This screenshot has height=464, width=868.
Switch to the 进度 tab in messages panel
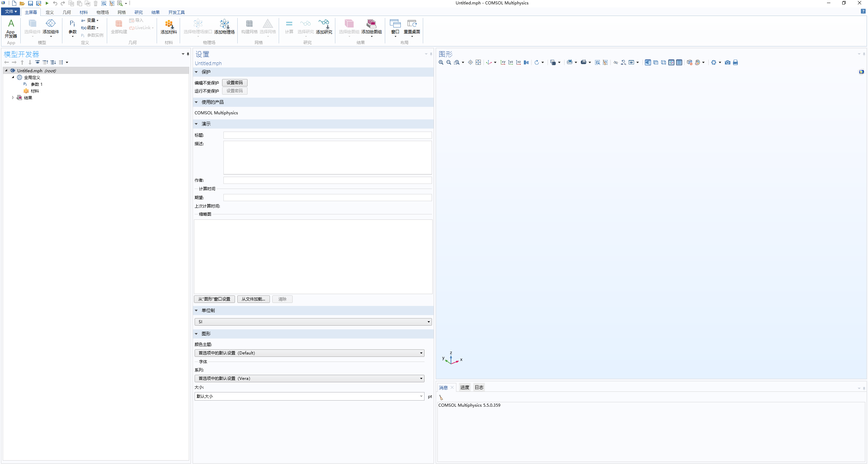coord(464,387)
